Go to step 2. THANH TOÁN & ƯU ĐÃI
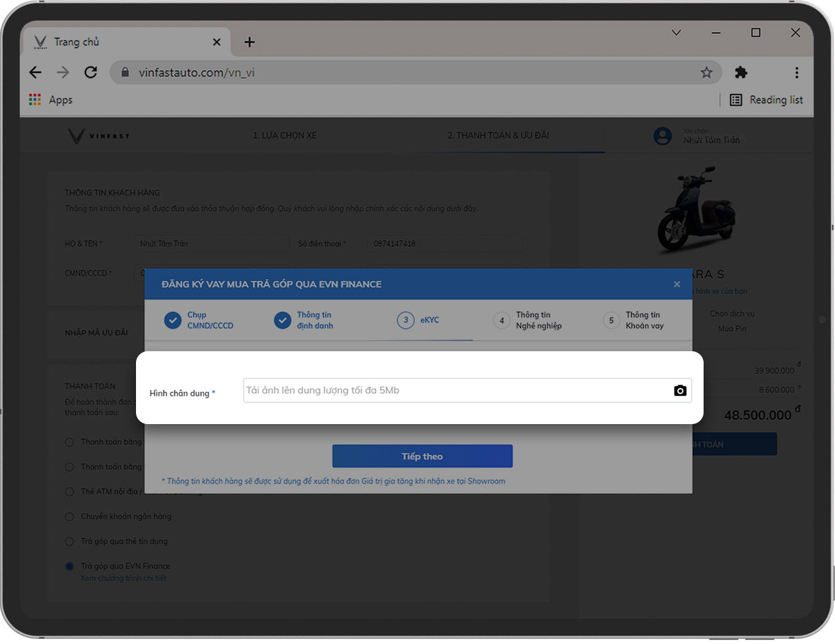The width and height of the screenshot is (835, 644). (x=499, y=135)
